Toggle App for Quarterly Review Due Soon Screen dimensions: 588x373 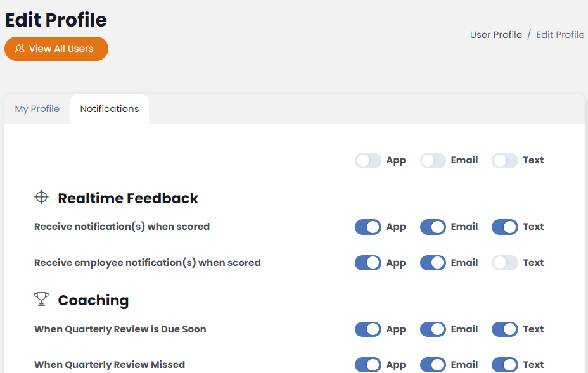[x=368, y=329]
